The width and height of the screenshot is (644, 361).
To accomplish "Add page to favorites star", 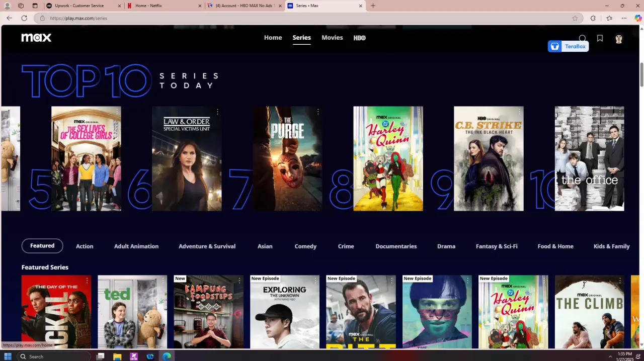I will tap(575, 18).
